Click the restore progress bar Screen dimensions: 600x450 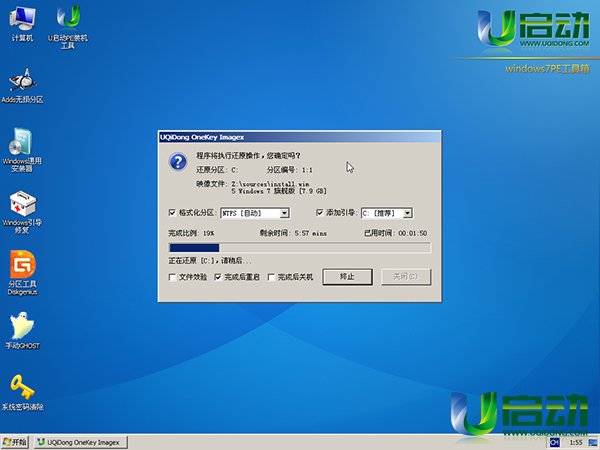coord(300,248)
